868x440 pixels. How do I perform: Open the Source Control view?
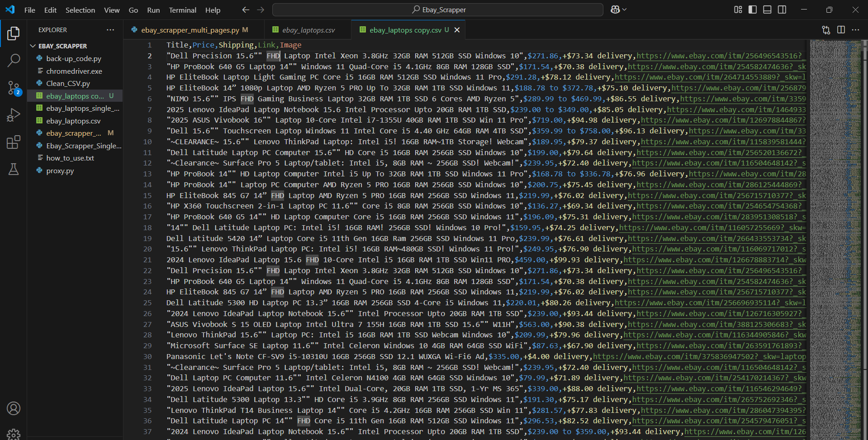click(14, 88)
